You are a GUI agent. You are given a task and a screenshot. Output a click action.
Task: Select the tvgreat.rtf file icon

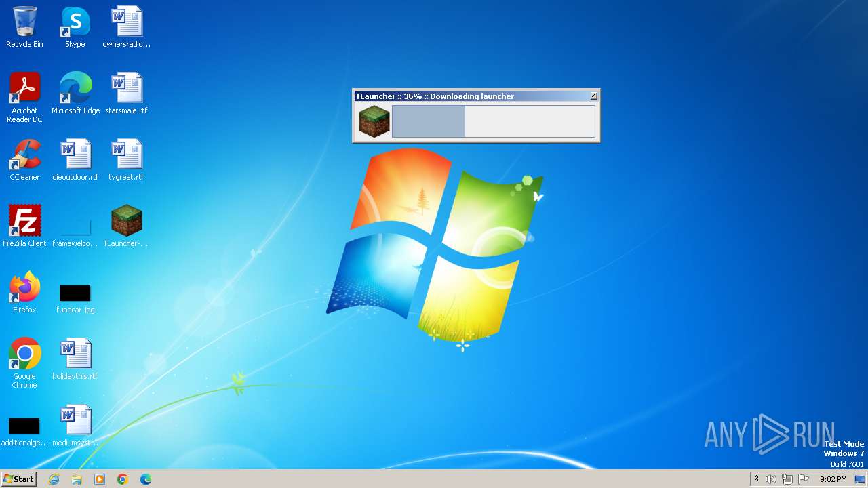coord(126,160)
